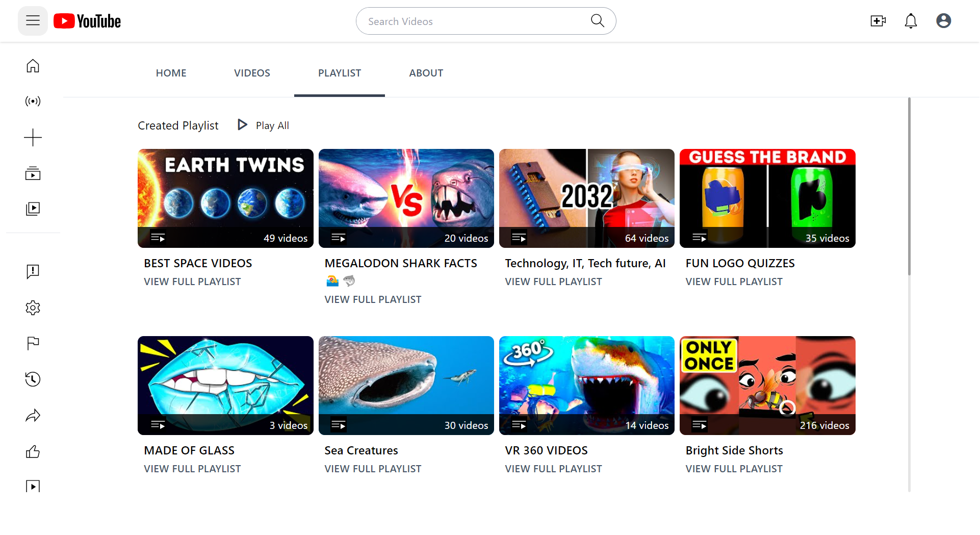Open the ABOUT tab

(426, 73)
